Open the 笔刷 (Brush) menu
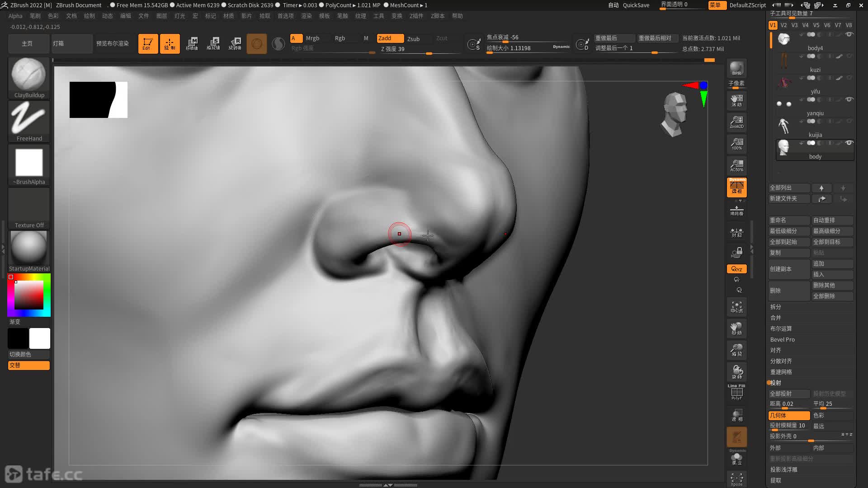 click(x=35, y=16)
